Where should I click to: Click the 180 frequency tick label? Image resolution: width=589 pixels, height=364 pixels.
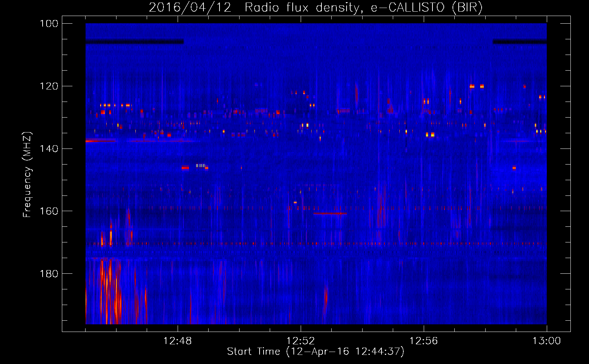click(x=49, y=274)
